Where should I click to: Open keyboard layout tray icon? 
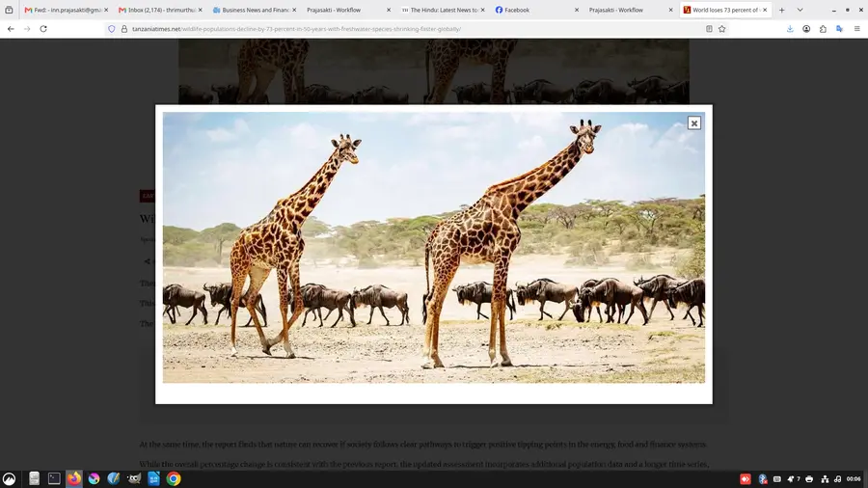[776, 479]
